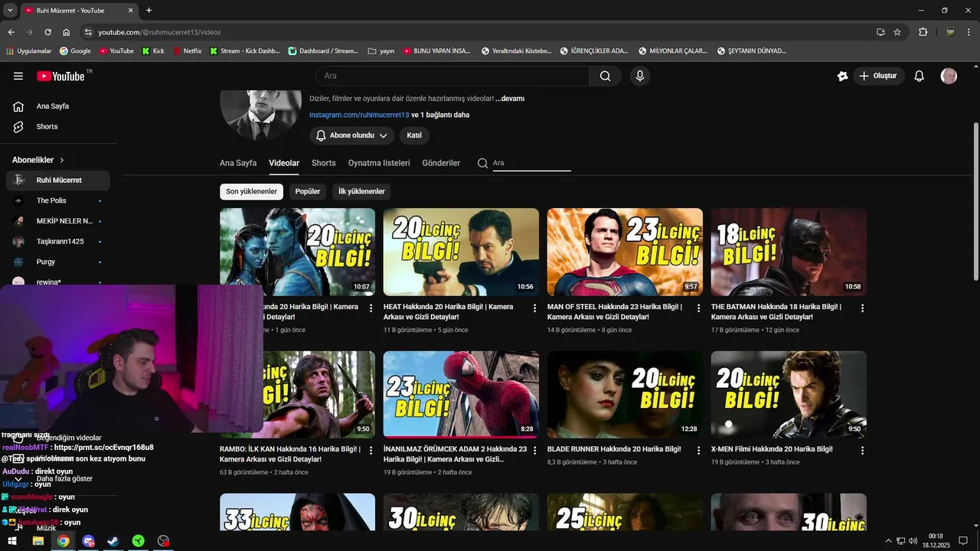
Task: Open Ruhi Mücerret subscription in sidebar
Action: (58, 181)
